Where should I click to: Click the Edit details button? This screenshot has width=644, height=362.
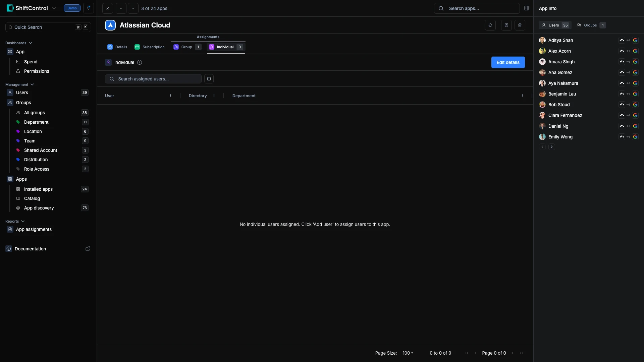(x=508, y=62)
